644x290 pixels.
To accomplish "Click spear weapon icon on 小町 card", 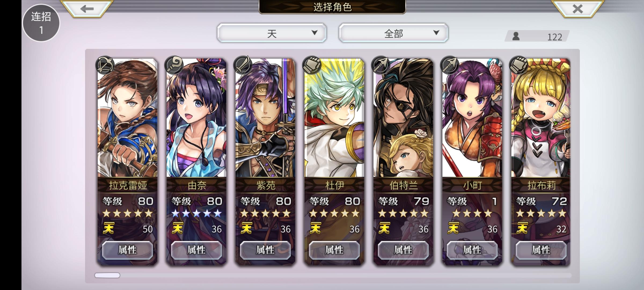I will (x=450, y=65).
